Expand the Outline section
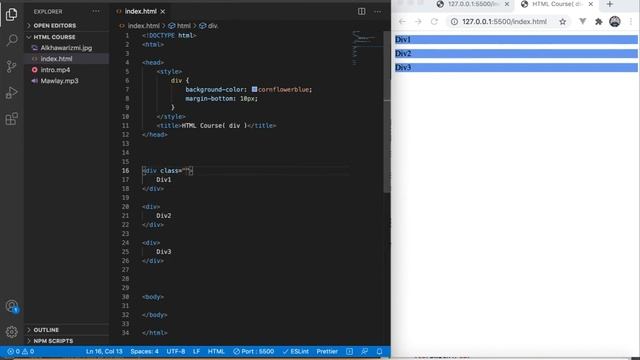 coord(46,330)
